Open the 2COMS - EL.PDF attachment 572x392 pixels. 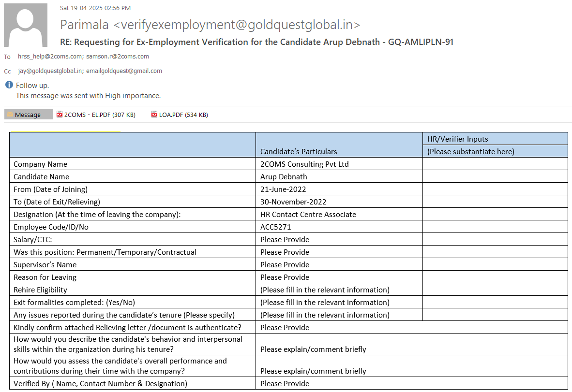pos(100,115)
